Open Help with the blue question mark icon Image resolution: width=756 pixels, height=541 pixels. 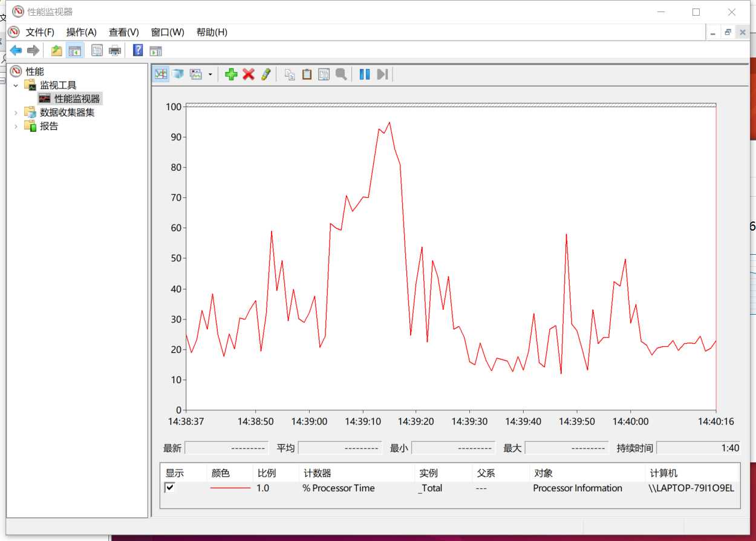138,51
